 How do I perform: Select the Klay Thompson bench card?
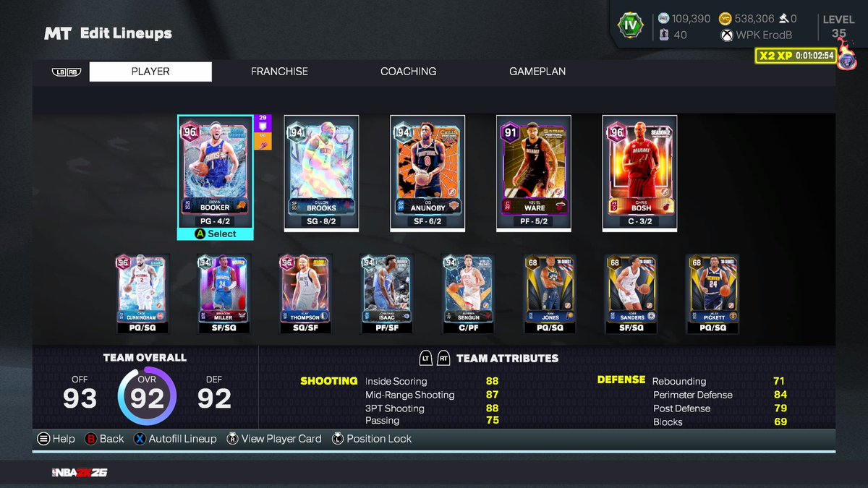(306, 294)
